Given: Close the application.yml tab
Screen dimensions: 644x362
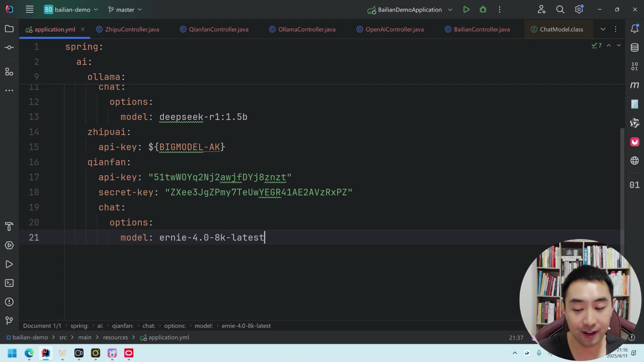Looking at the screenshot, I should (83, 29).
